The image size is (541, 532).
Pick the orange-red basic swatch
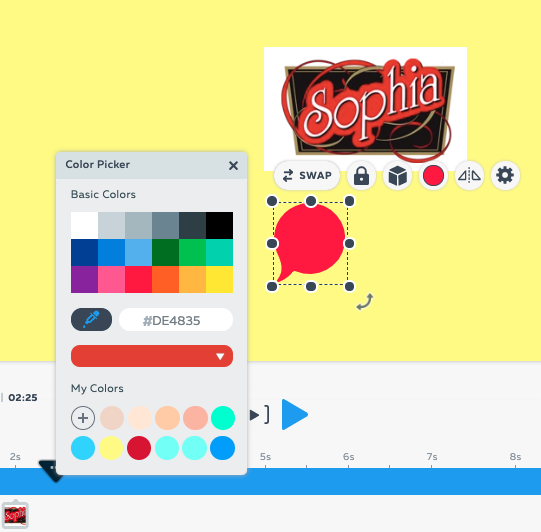coord(165,279)
